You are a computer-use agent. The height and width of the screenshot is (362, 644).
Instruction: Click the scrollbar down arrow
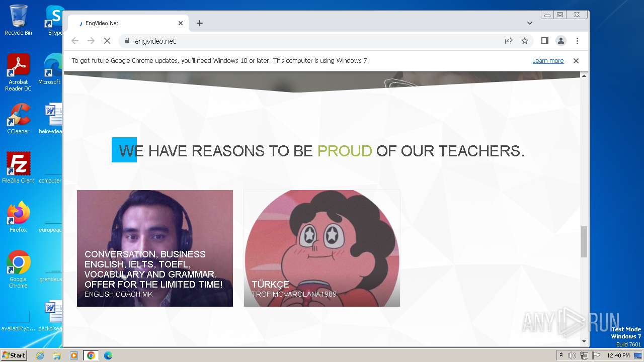tap(584, 342)
